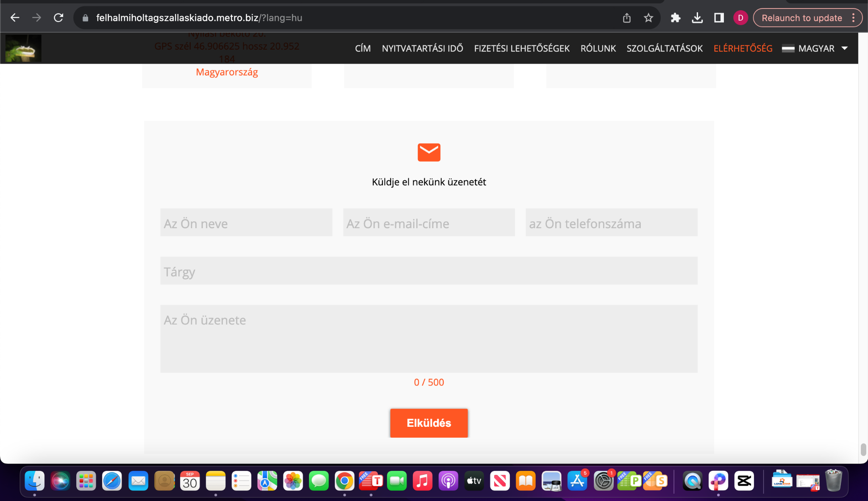
Task: Toggle the side panel icon
Action: click(719, 18)
